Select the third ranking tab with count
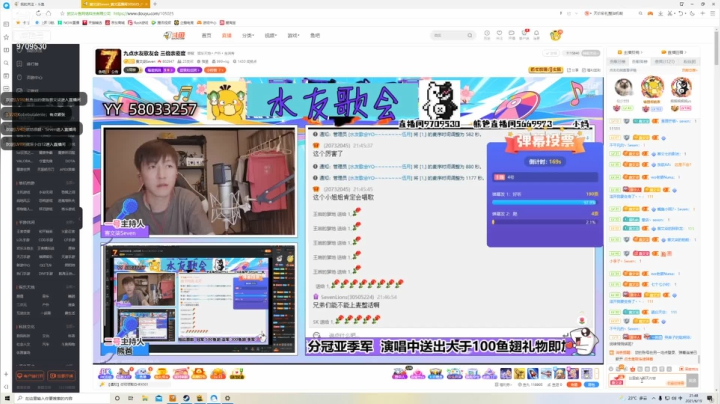Image resolution: width=720 pixels, height=404 pixels. (x=664, y=62)
